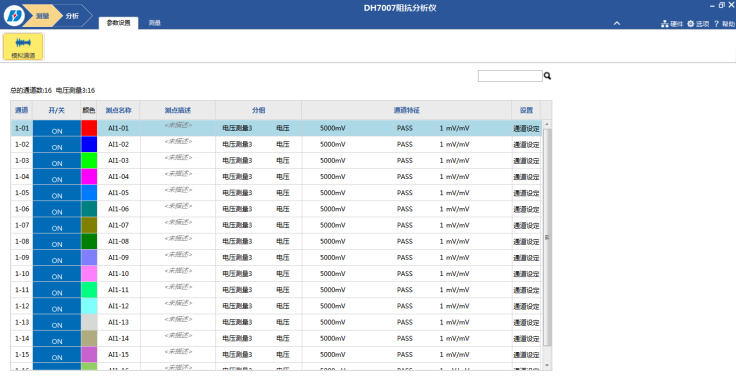Toggle ON switch for channel 1-07

tap(57, 225)
